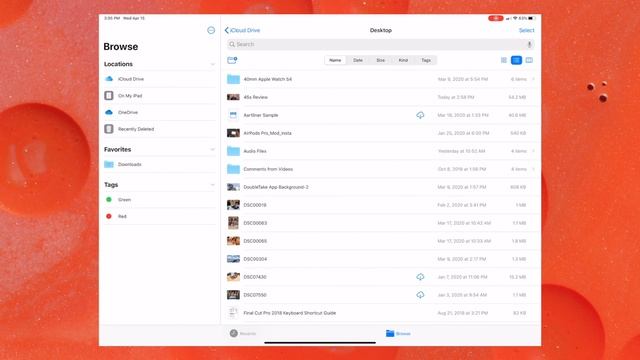This screenshot has height=360, width=640.
Task: Filter by Red tag
Action: 160,216
